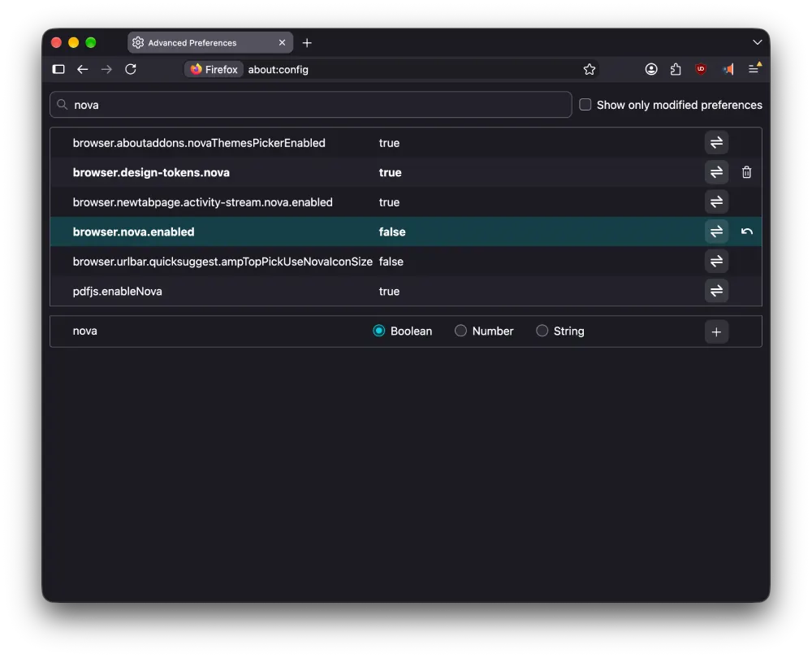Toggle pdfjs.enableNova value
This screenshot has width=812, height=658.
(716, 291)
